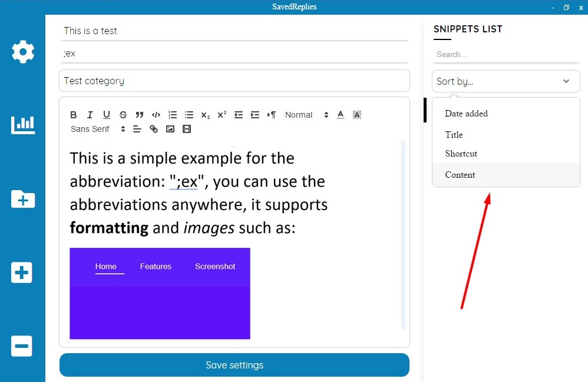Open the background highlight color picker
The height and width of the screenshot is (382, 588).
(357, 115)
